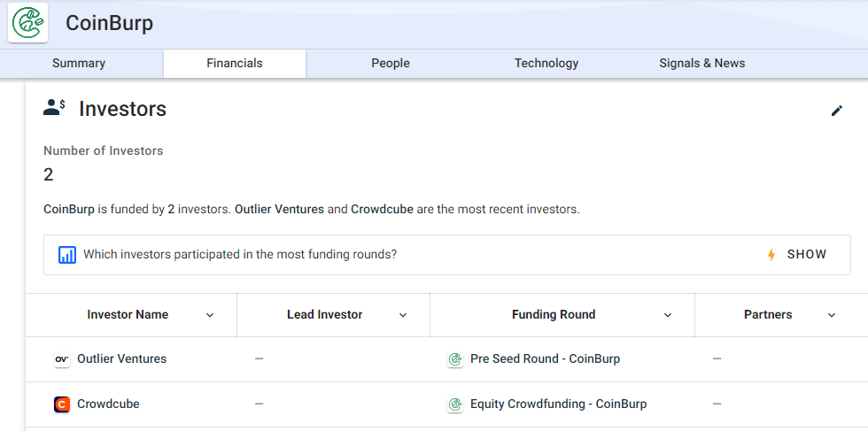Open Funding Round column dropdown arrow
The height and width of the screenshot is (431, 868).
coord(668,315)
